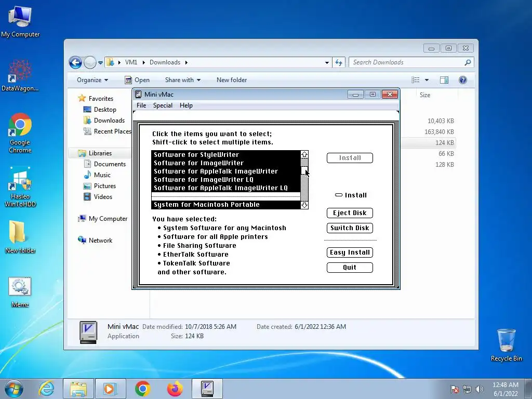Click New folder in Explorer toolbar
532x399 pixels.
pos(232,80)
